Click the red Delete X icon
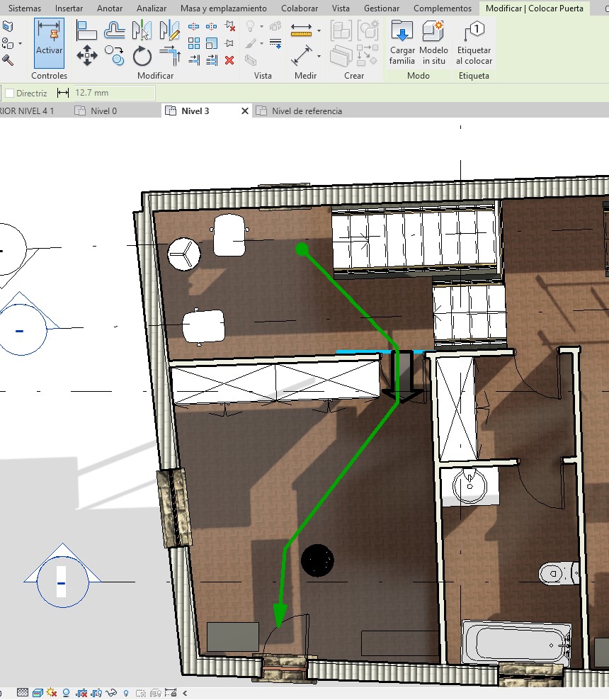 229,60
